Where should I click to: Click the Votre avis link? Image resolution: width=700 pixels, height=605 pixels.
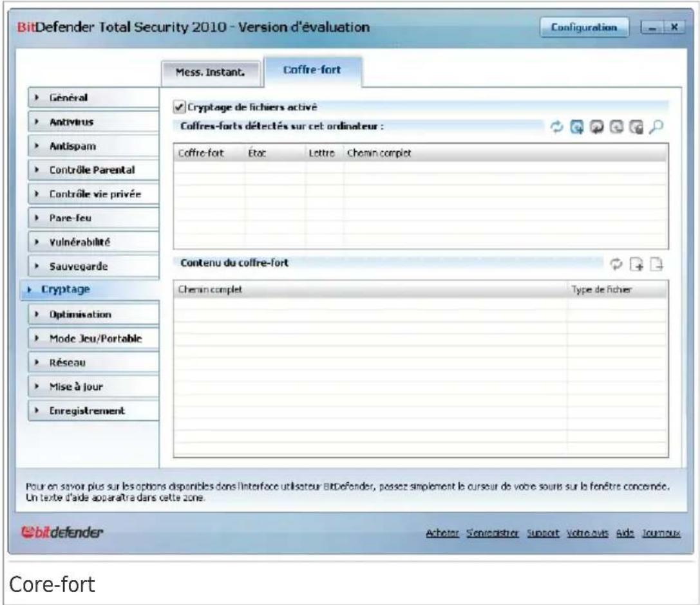tap(587, 533)
